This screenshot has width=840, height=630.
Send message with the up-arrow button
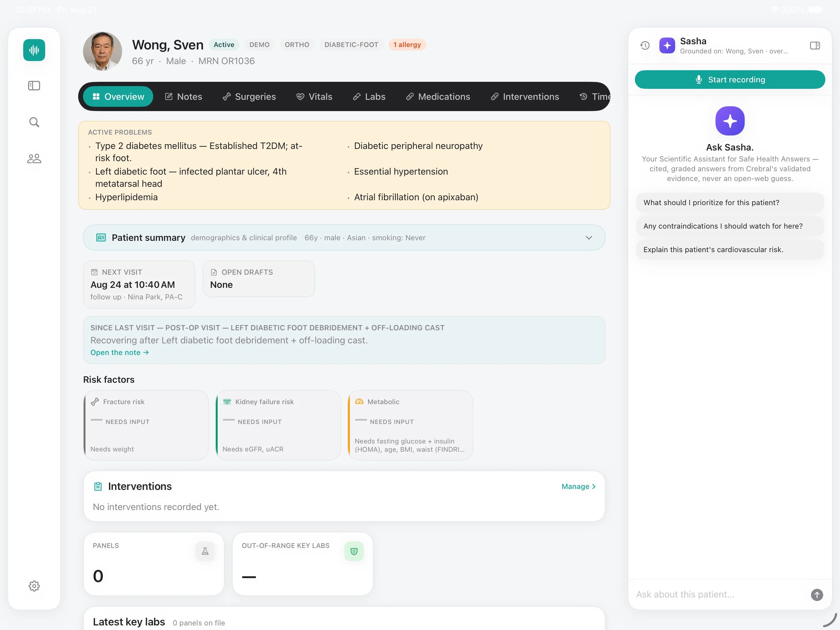click(817, 594)
